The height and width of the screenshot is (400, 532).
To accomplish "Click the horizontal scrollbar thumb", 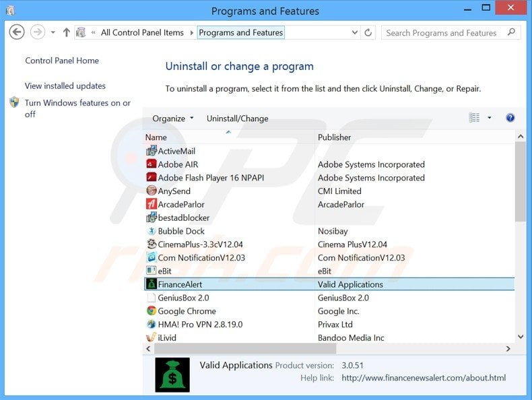I will (245, 348).
